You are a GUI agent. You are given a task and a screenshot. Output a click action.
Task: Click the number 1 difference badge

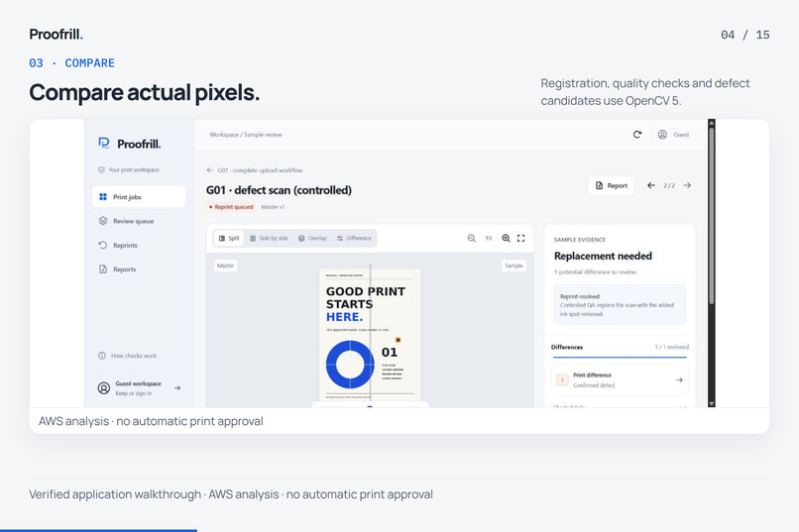pyautogui.click(x=562, y=379)
